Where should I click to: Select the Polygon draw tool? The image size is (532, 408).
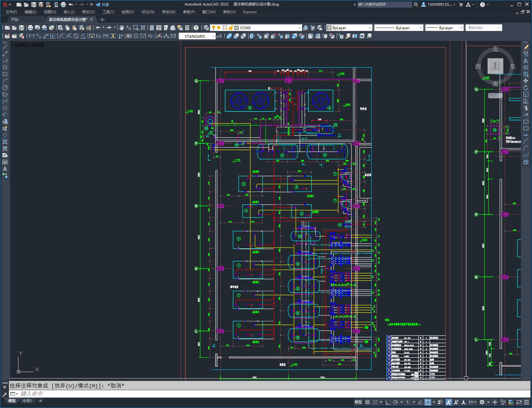pos(5,67)
